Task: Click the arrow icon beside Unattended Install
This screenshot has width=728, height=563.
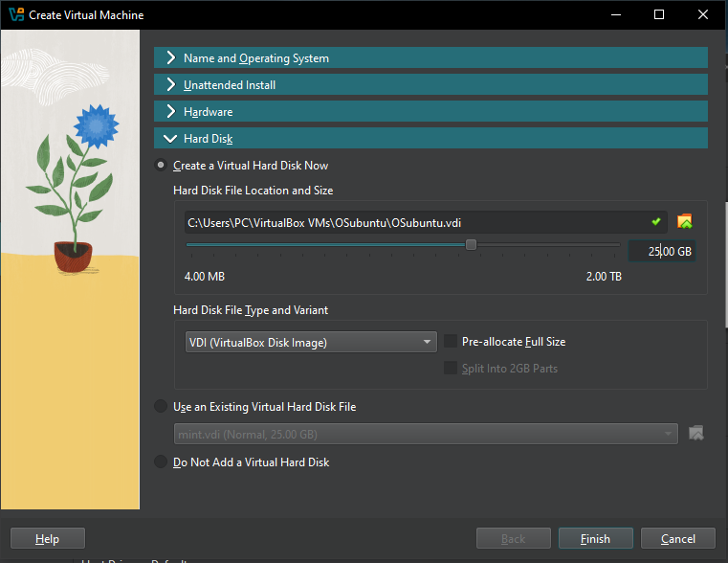Action: (171, 85)
